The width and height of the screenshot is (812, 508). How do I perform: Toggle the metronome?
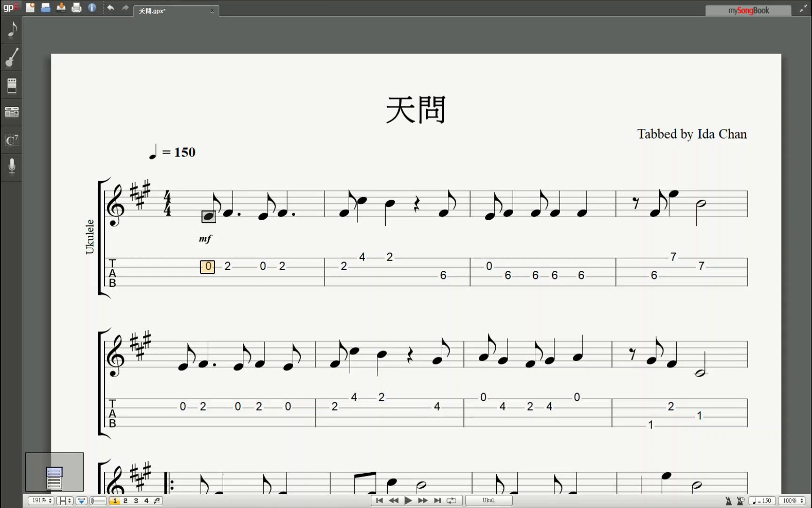coord(728,501)
